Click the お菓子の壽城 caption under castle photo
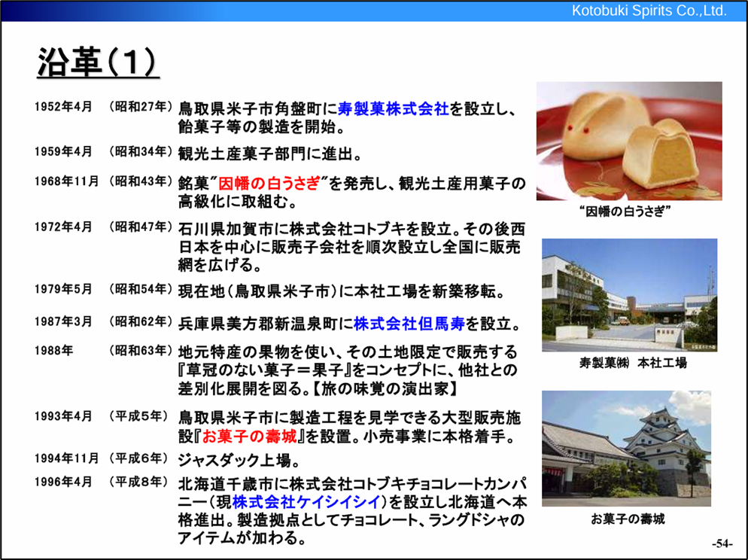 pyautogui.click(x=628, y=519)
